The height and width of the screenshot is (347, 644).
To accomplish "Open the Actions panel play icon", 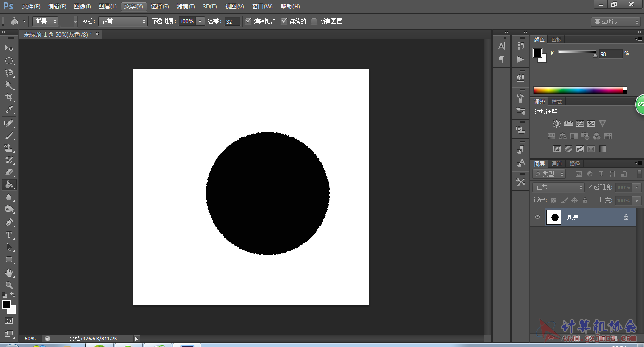I will (520, 59).
